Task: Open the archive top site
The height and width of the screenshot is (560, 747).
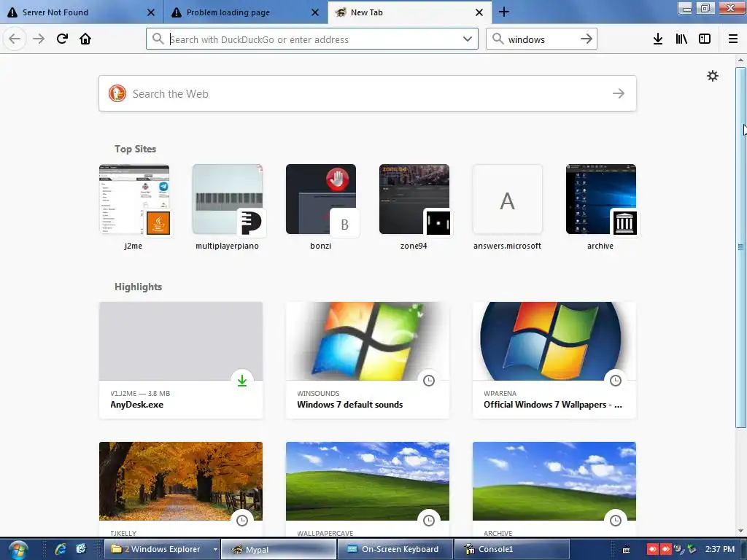Action: click(x=601, y=207)
